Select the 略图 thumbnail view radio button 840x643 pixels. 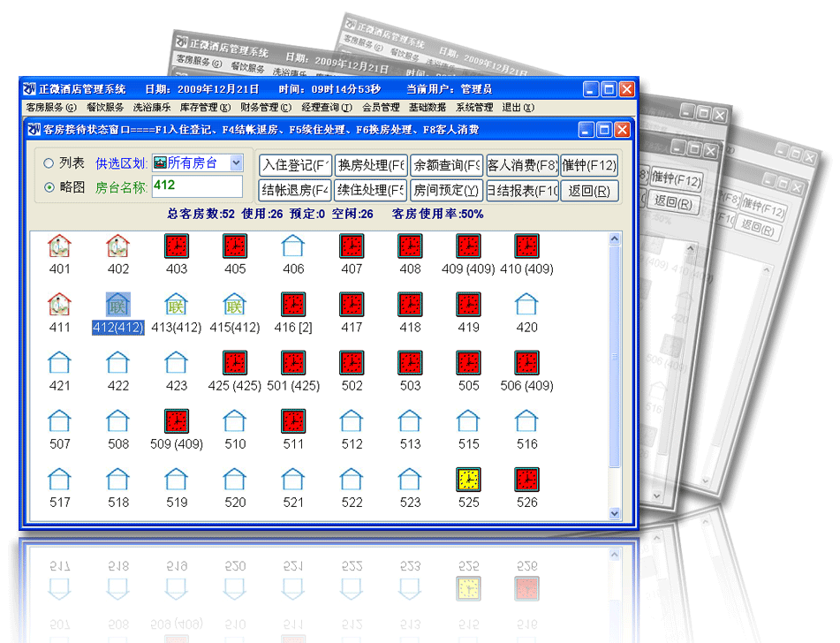pos(49,187)
